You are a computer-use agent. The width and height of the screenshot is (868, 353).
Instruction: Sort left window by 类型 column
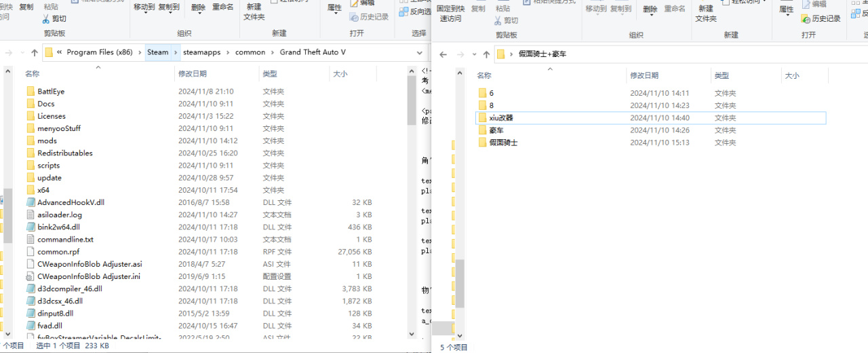[x=269, y=73]
